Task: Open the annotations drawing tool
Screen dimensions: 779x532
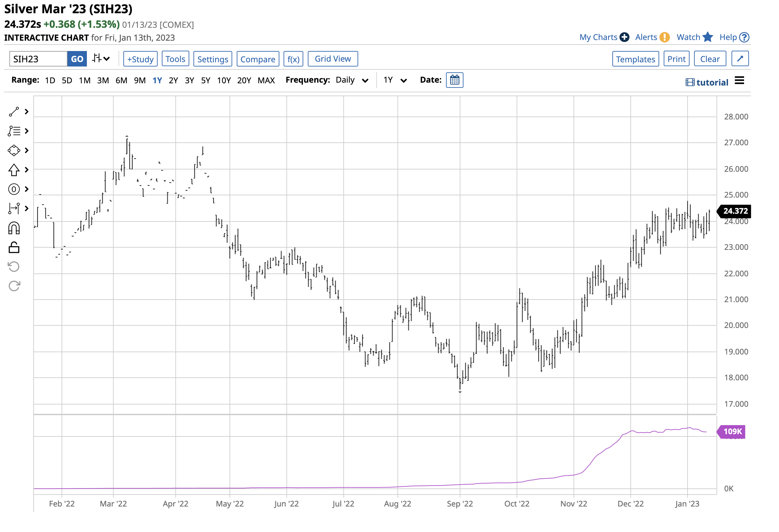Action: tap(14, 131)
